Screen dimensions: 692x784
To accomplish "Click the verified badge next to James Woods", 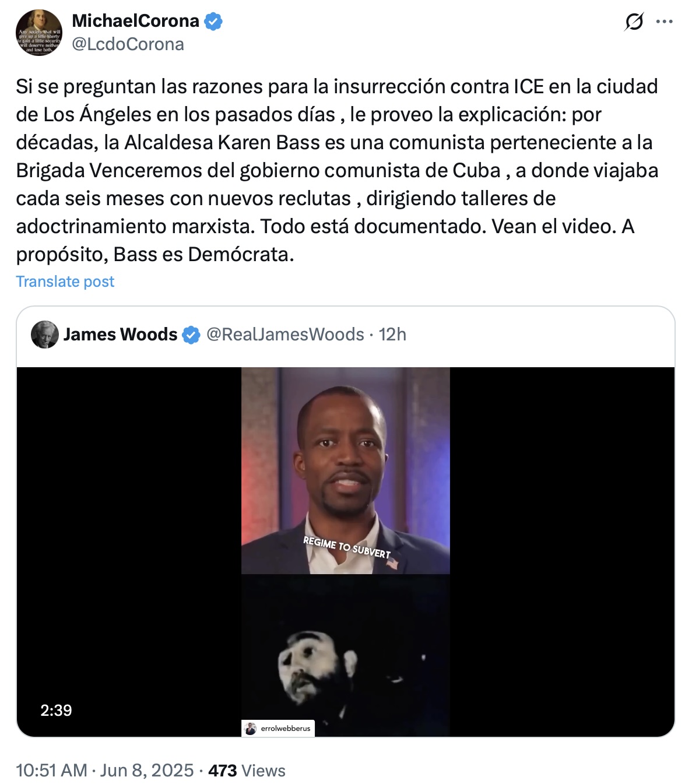I will point(191,335).
